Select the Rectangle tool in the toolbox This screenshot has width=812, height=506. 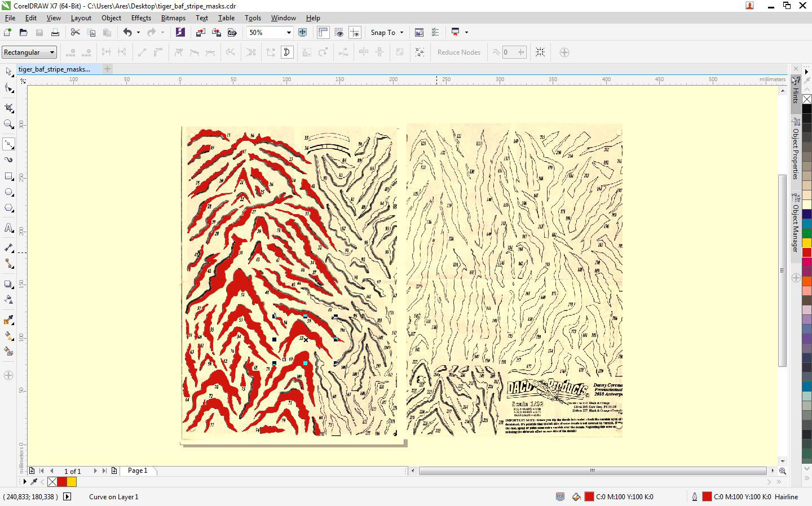(8, 176)
